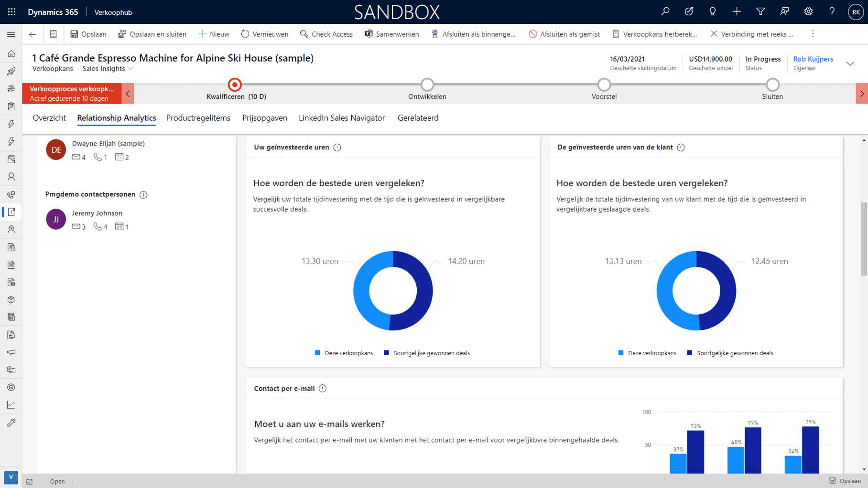The width and height of the screenshot is (868, 488).
Task: Open the clipboard activities icon in sidebar
Action: coord(11,106)
